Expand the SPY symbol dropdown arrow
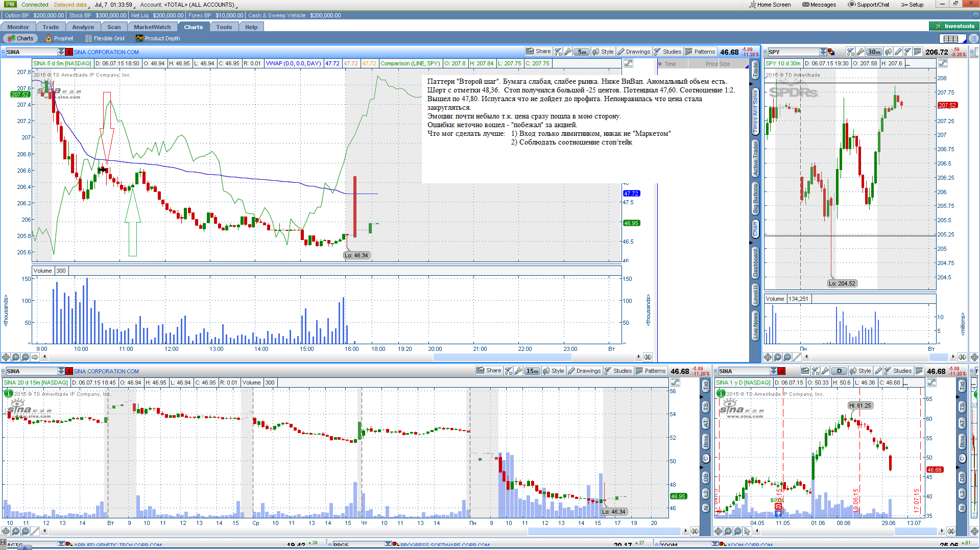Image resolution: width=980 pixels, height=550 pixels. point(823,52)
